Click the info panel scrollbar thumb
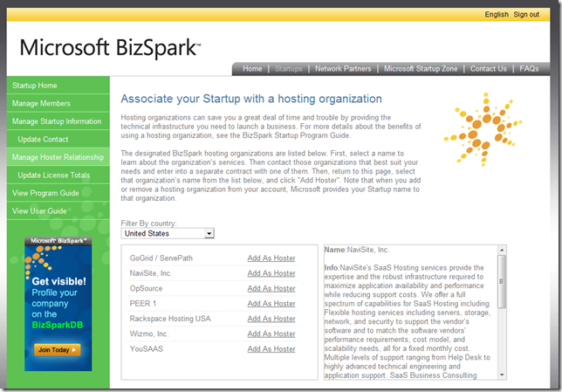This screenshot has height=392, width=562. 502,281
